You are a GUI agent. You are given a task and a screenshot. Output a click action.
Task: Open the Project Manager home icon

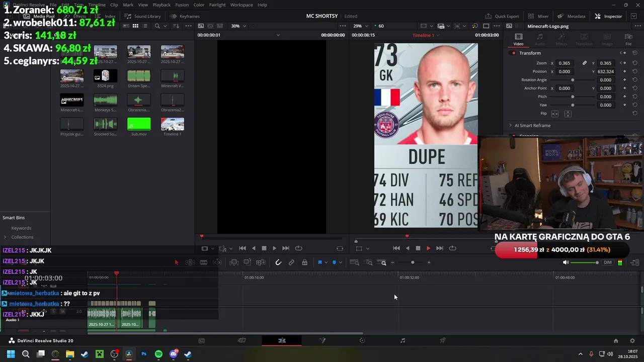[x=615, y=341]
